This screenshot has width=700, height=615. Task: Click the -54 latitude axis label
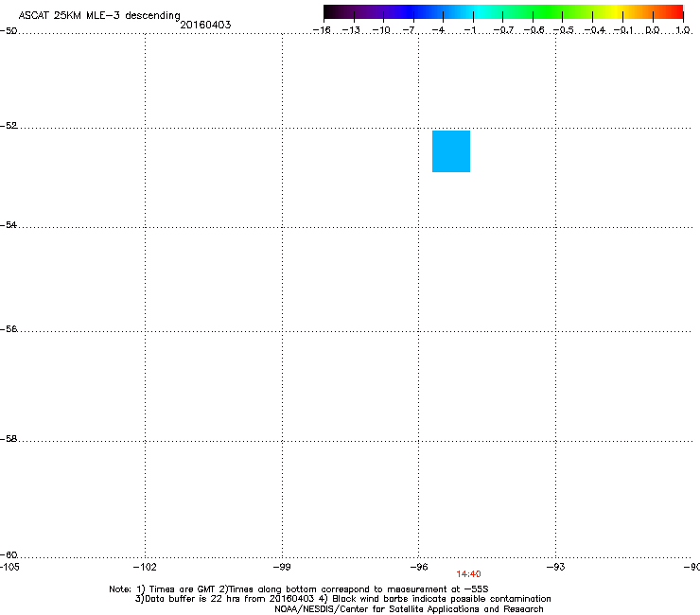coord(9,224)
